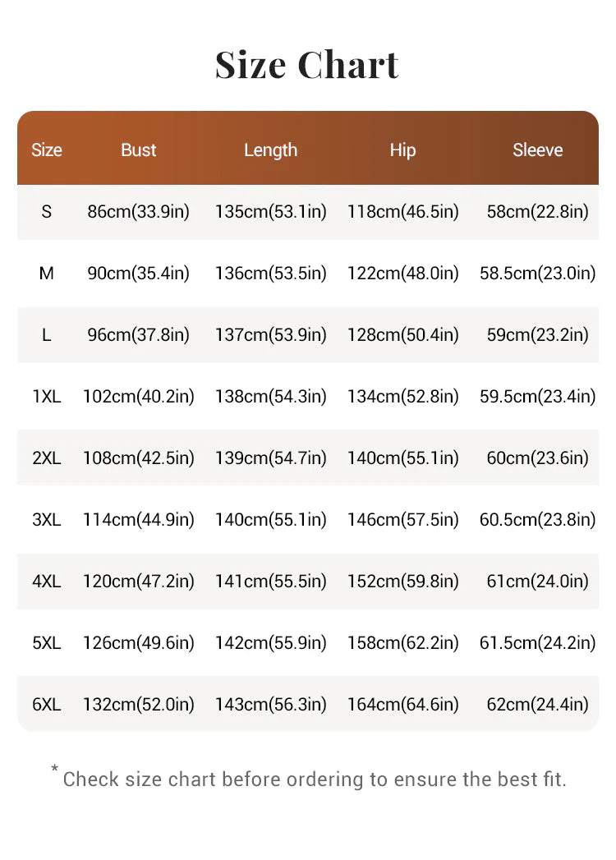Click the 2XL size label
616x860 pixels.
pos(47,458)
